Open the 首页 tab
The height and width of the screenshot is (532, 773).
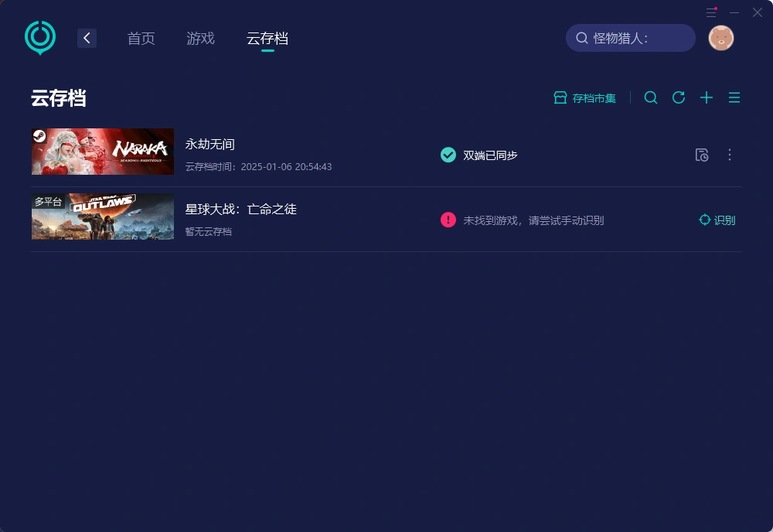point(141,39)
